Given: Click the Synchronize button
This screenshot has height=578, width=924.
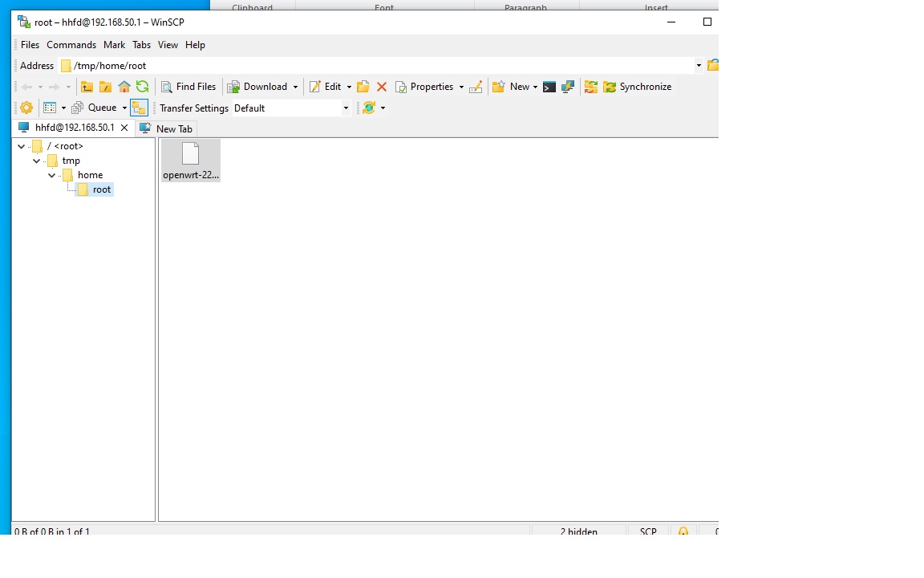Looking at the screenshot, I should [x=638, y=86].
